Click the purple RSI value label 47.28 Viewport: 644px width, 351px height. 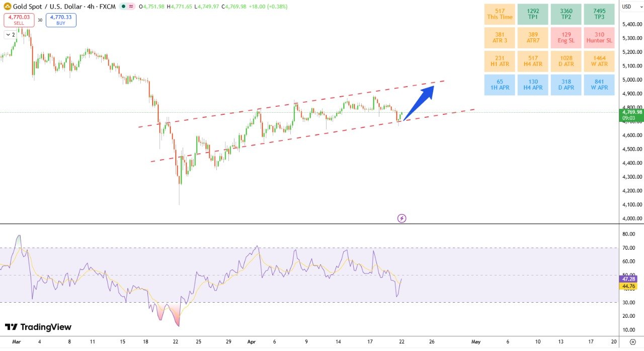pos(629,278)
